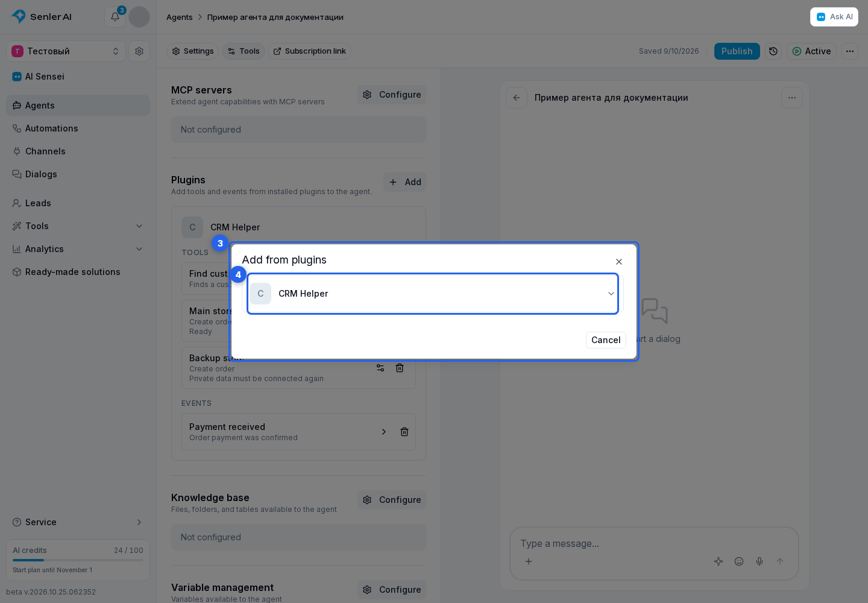The image size is (868, 603).
Task: Click the CRM Helper plugin avatar in dialog
Action: point(260,294)
